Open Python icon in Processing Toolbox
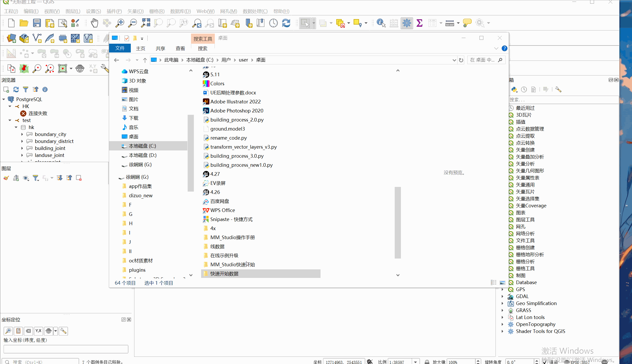632x364 pixels. 514,89
